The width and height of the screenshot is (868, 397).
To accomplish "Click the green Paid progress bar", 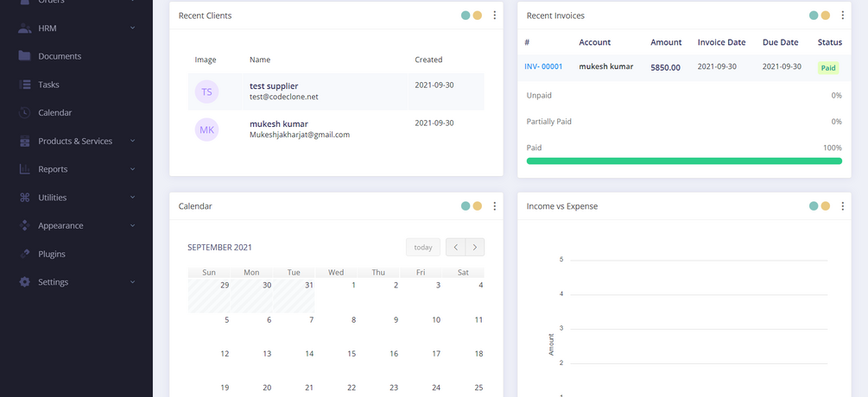I will [x=684, y=161].
